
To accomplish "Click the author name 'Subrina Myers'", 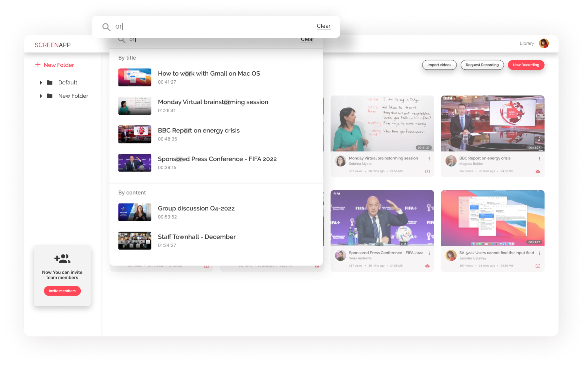I will [x=360, y=164].
